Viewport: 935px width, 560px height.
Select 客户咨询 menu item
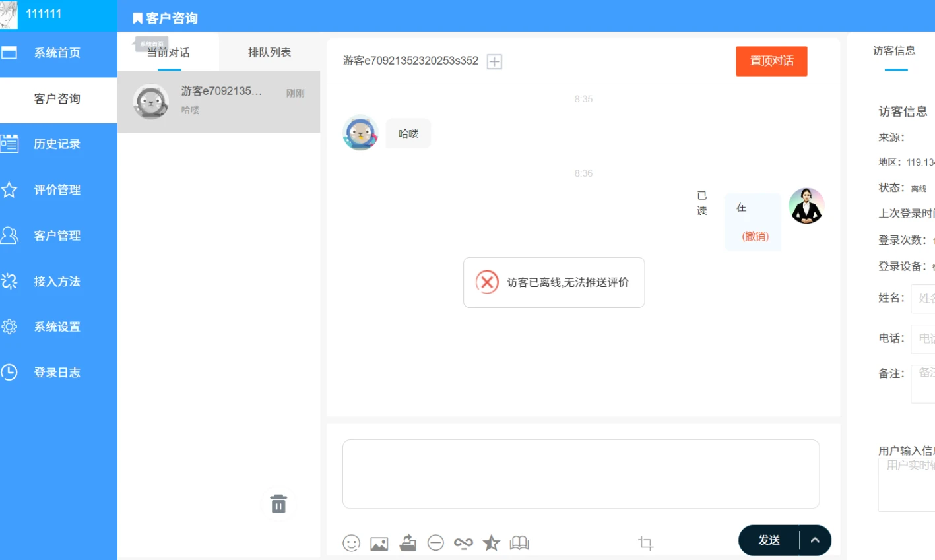click(x=59, y=99)
